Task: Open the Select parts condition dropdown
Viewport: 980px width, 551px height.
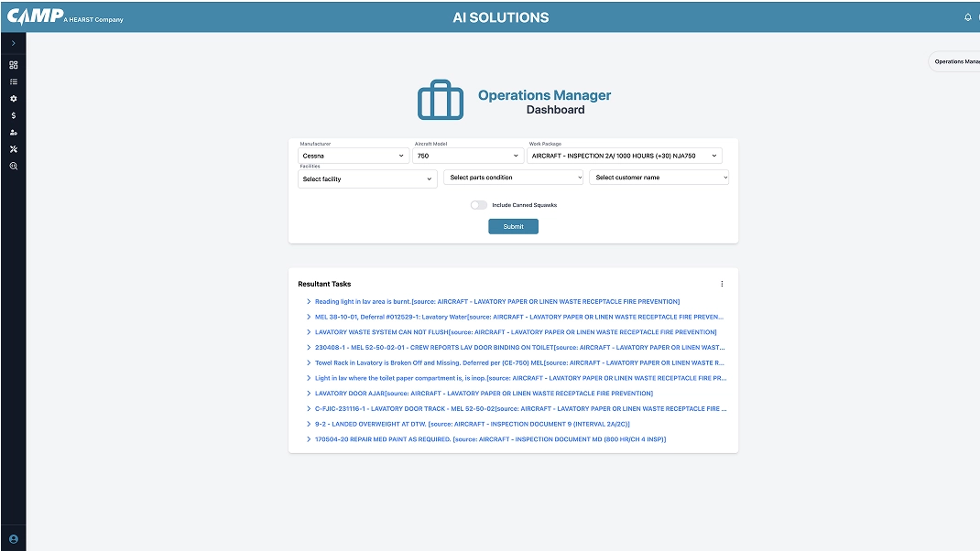Action: 513,178
